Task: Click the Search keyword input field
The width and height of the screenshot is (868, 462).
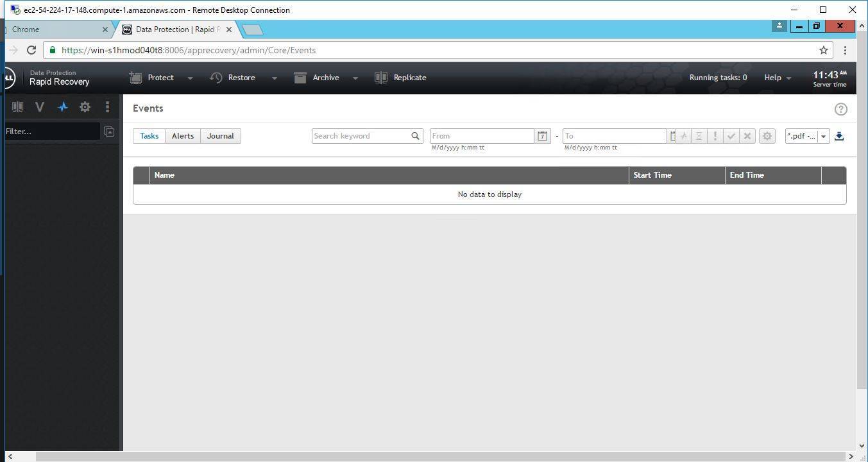Action: (x=360, y=136)
